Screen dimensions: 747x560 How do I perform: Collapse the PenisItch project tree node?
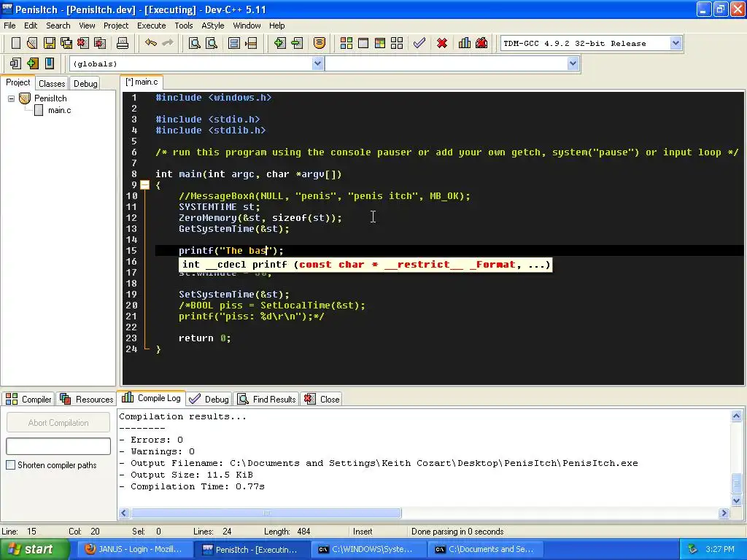(11, 98)
